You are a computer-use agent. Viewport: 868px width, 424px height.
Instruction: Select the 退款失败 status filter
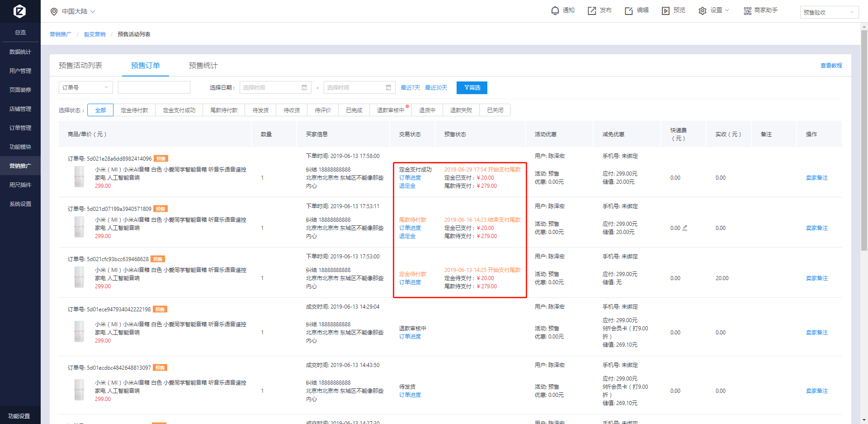click(x=461, y=110)
